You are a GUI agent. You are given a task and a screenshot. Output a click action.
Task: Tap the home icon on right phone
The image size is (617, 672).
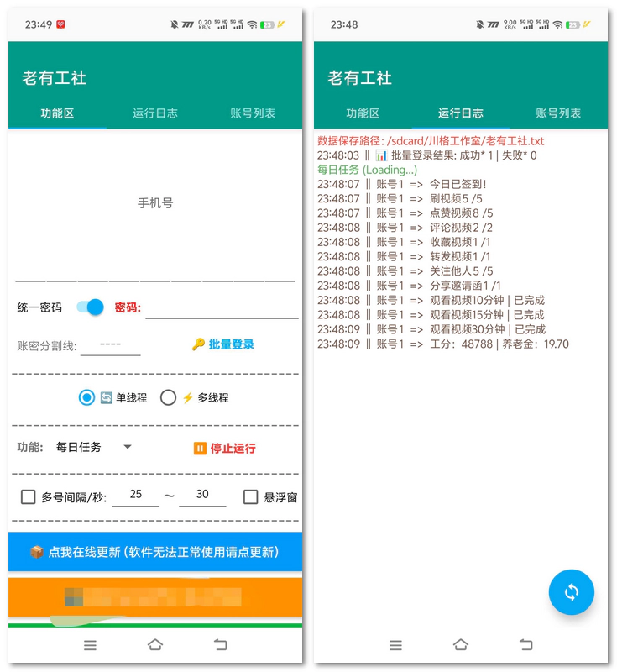461,645
